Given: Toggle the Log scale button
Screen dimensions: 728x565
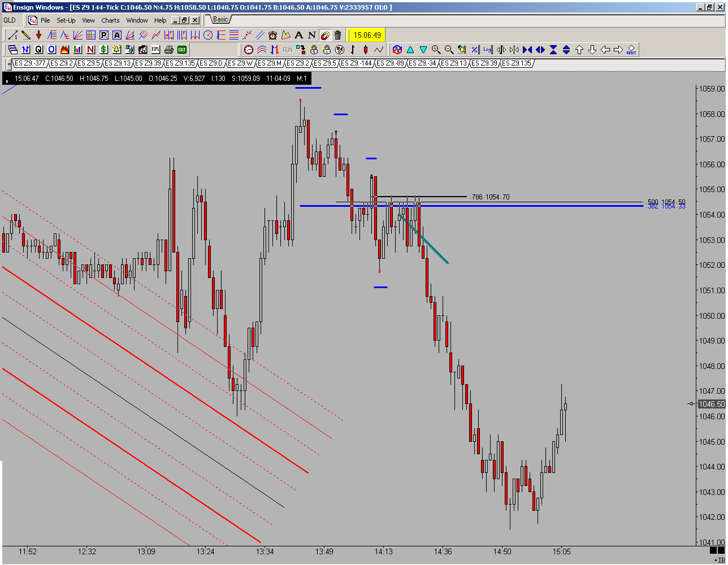Looking at the screenshot, I should (488, 50).
